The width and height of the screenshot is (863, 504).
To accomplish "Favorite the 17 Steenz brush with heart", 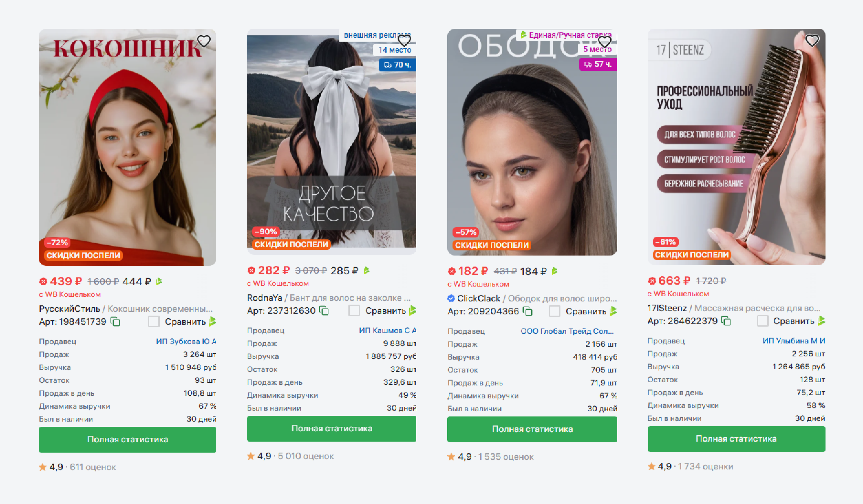I will click(812, 40).
